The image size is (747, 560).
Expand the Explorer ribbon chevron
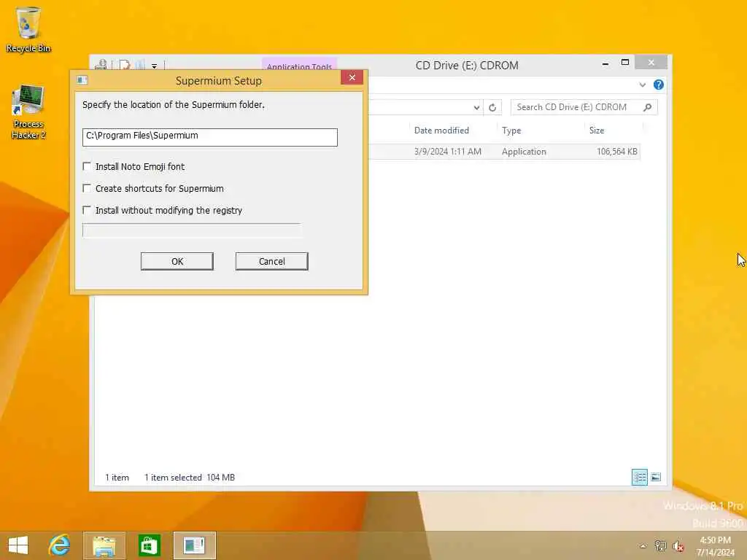point(642,85)
